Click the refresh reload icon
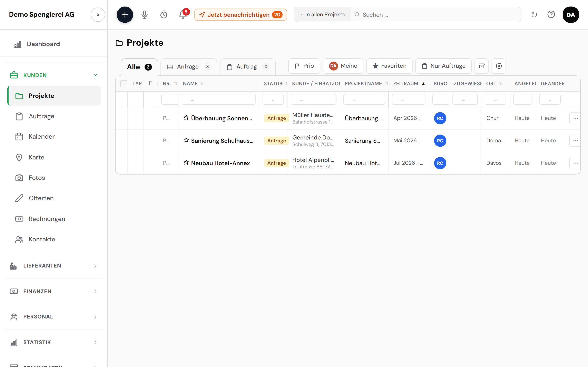This screenshot has width=588, height=367. 534,14
